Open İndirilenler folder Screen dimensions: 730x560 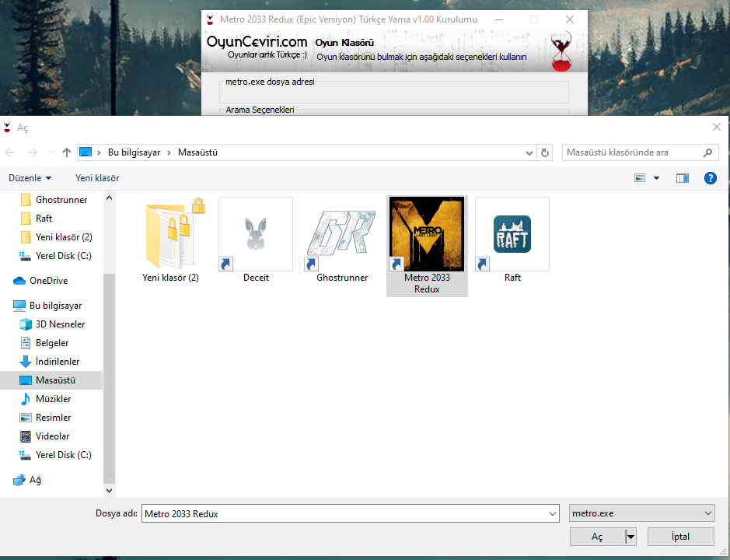pyautogui.click(x=49, y=361)
